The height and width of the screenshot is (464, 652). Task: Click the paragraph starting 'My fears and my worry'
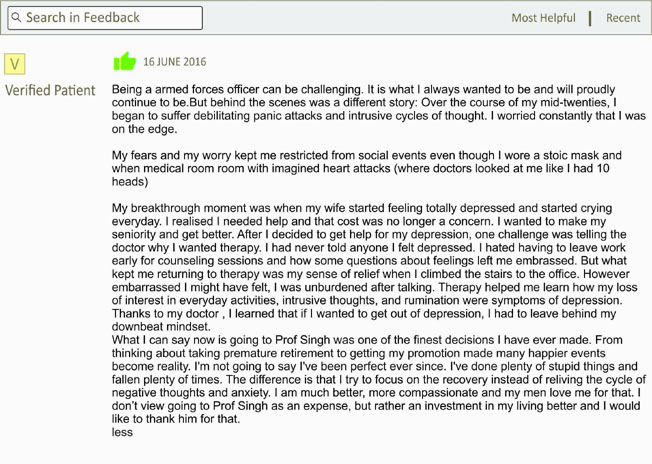click(367, 168)
